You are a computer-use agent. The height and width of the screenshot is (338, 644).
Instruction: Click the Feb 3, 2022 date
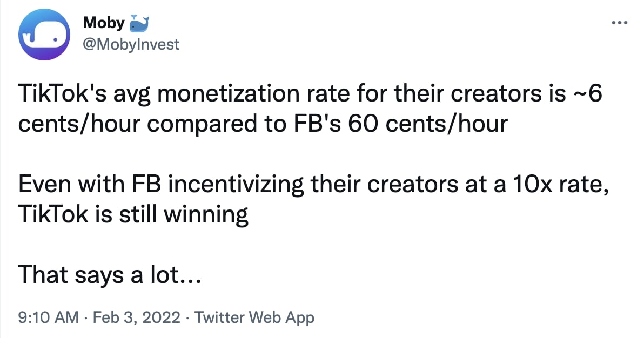[x=137, y=317]
